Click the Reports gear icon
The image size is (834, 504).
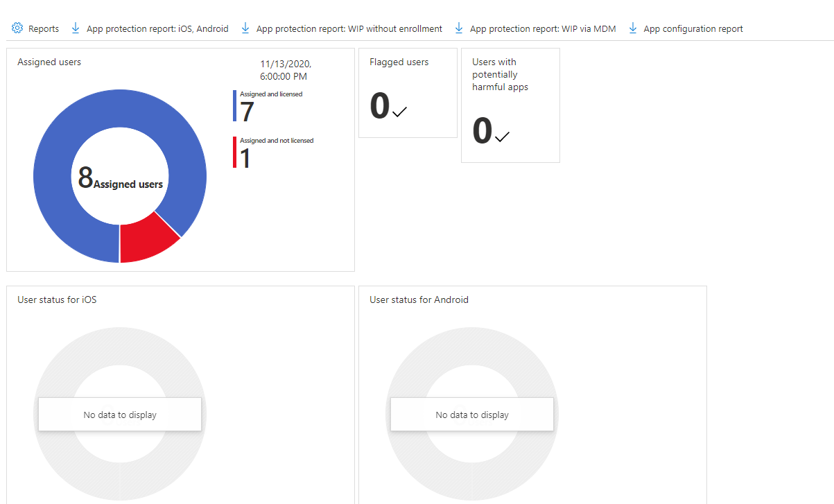click(x=17, y=28)
